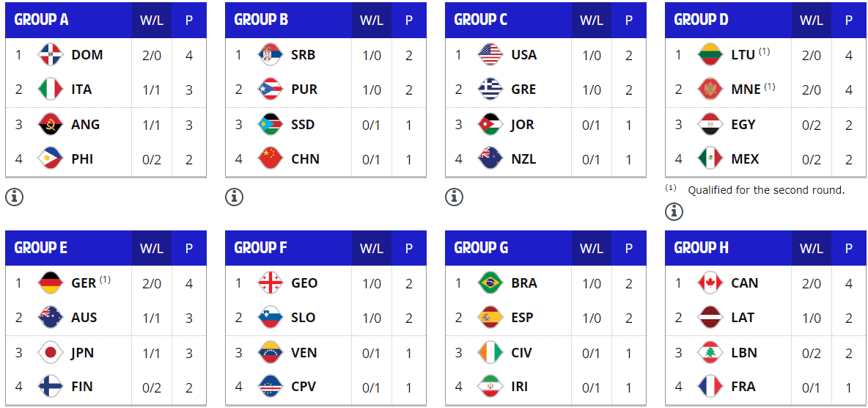Image resolution: width=868 pixels, height=408 pixels.
Task: Click the Germany flag in Group E
Action: click(51, 283)
